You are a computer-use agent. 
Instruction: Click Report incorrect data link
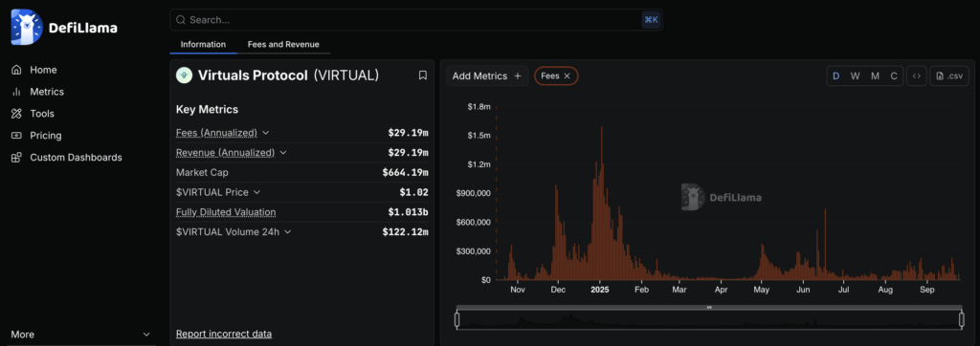(224, 334)
